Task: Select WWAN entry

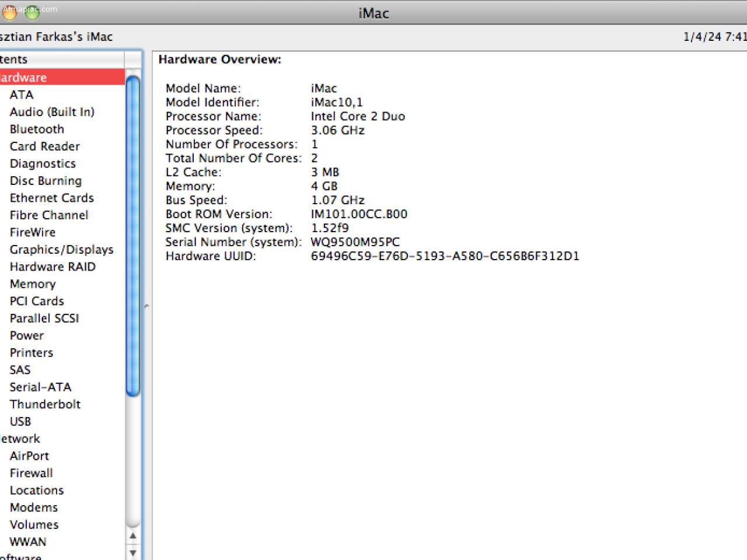Action: [28, 542]
